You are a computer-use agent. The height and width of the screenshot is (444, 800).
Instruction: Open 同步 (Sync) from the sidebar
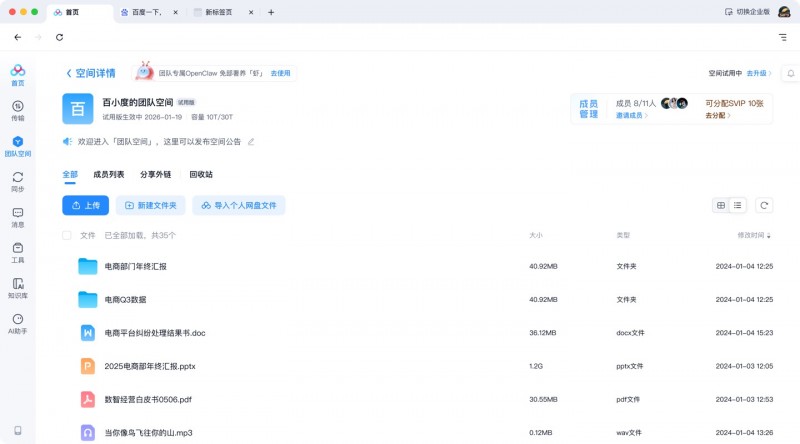[17, 181]
